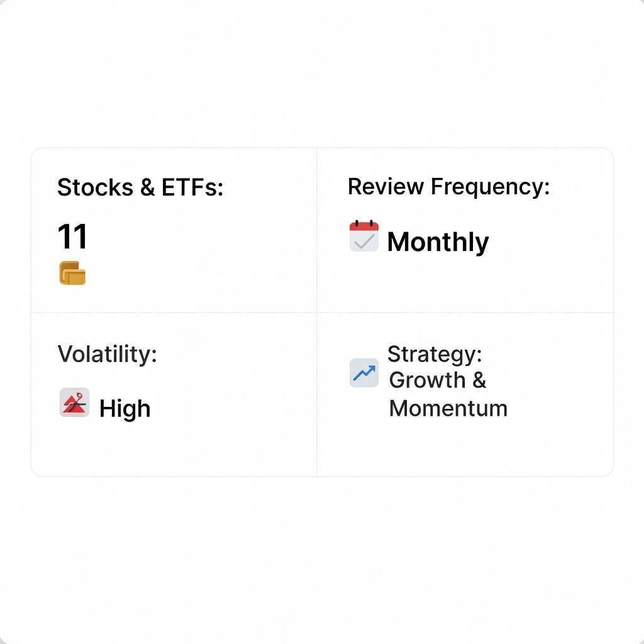Click the horizontal divider above the Strategy cell
This screenshot has width=644, height=644.
[465, 312]
